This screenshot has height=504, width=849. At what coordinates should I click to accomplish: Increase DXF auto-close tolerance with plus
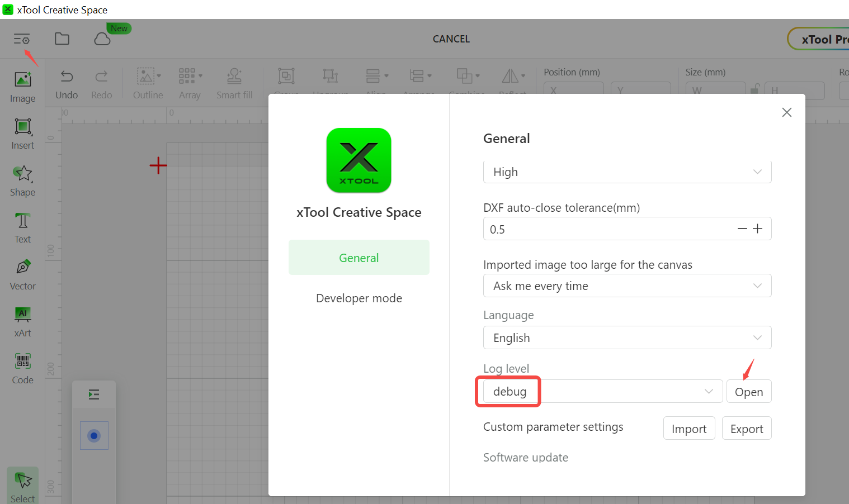click(758, 229)
